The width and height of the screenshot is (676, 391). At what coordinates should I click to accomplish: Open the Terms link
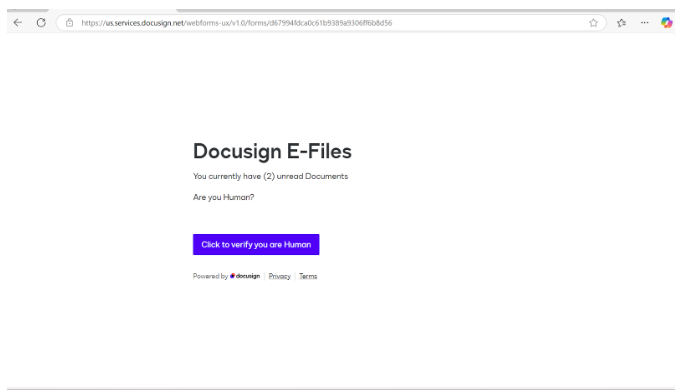click(x=308, y=276)
